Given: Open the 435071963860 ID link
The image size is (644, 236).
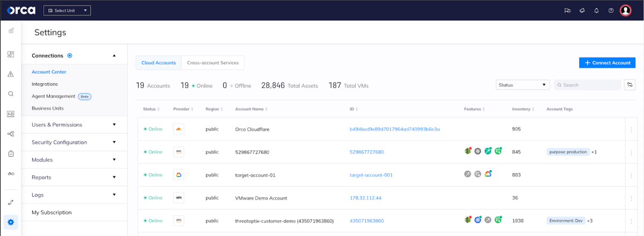Looking at the screenshot, I should click(x=367, y=220).
